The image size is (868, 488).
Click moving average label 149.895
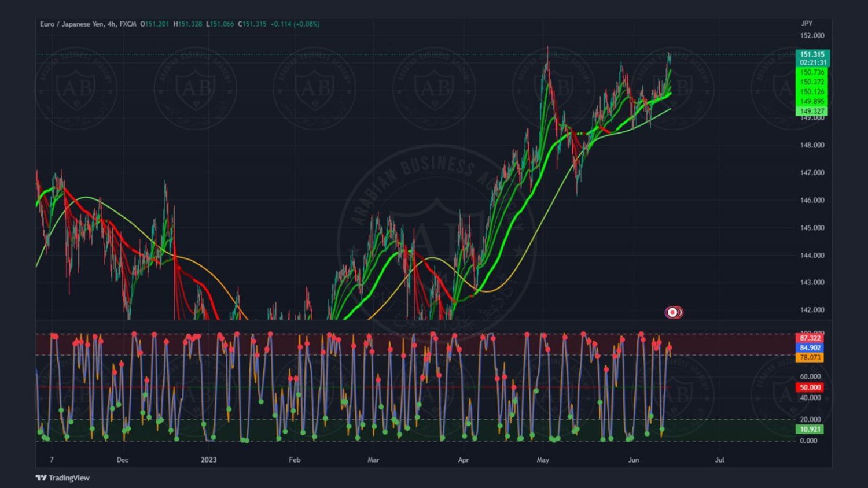coord(812,101)
